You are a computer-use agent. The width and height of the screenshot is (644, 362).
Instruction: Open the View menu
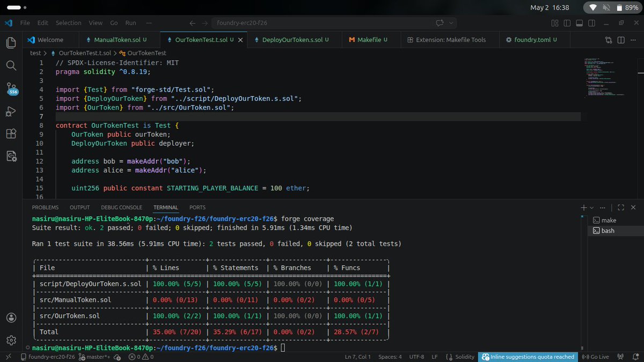click(96, 23)
